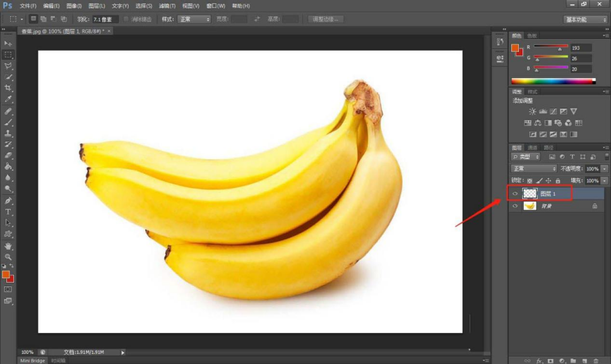This screenshot has width=611, height=364.
Task: Click the foreground color swatch in toolbar
Action: tap(6, 274)
